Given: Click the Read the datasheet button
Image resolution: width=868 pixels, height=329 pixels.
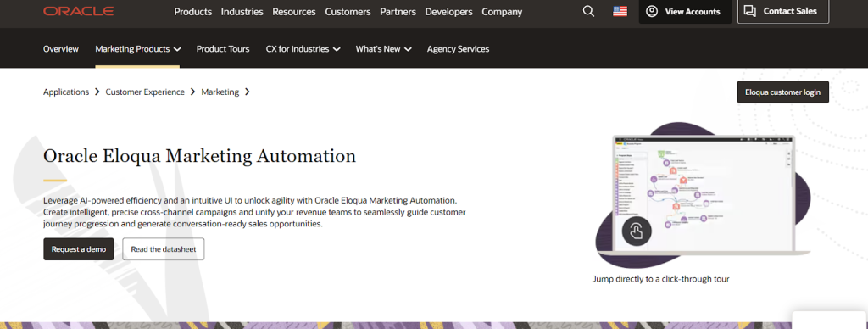Looking at the screenshot, I should pos(164,249).
